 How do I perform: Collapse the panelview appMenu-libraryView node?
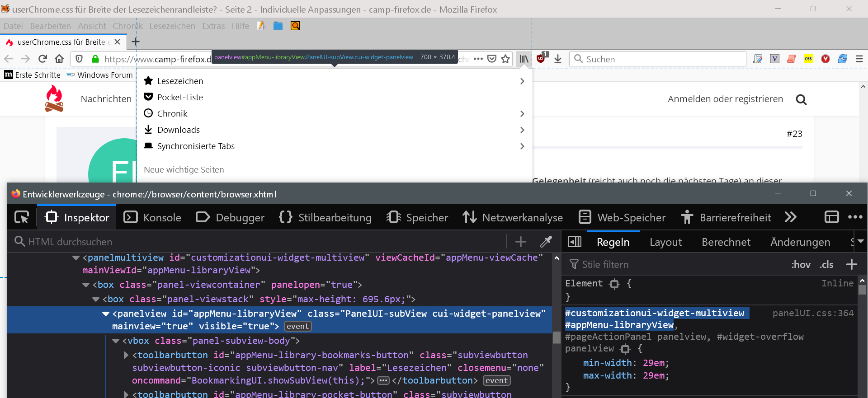click(x=106, y=314)
